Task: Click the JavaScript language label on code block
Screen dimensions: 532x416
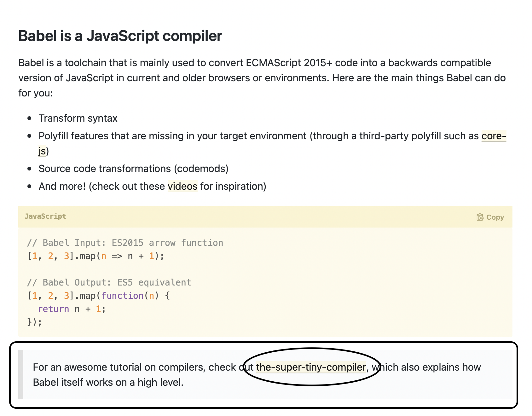Action: [x=45, y=217]
